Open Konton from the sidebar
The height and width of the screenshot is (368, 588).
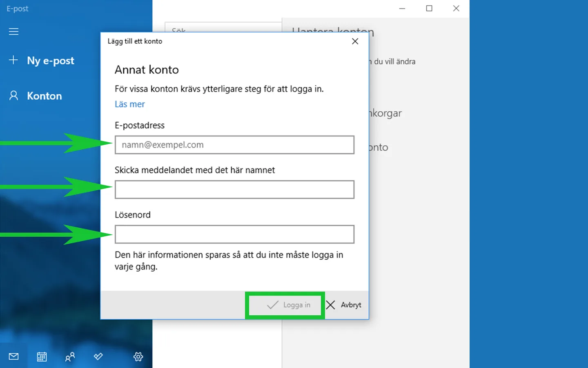tap(45, 95)
